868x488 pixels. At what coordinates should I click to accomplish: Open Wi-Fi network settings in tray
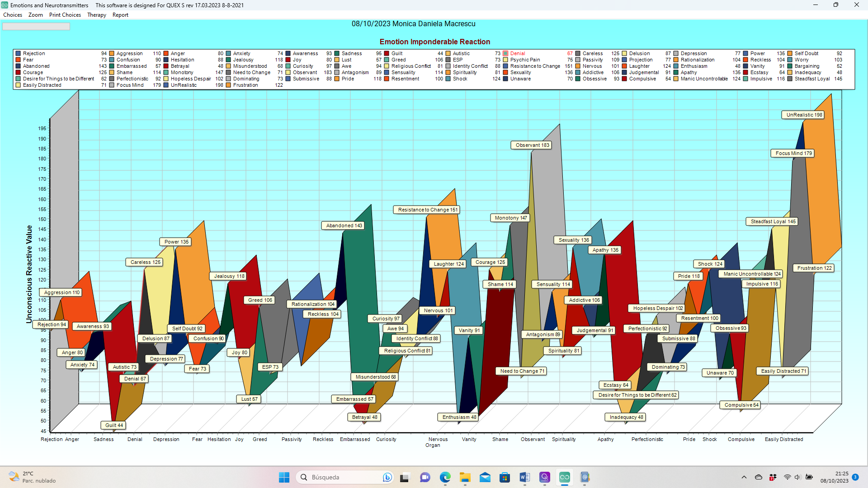pos(787,477)
